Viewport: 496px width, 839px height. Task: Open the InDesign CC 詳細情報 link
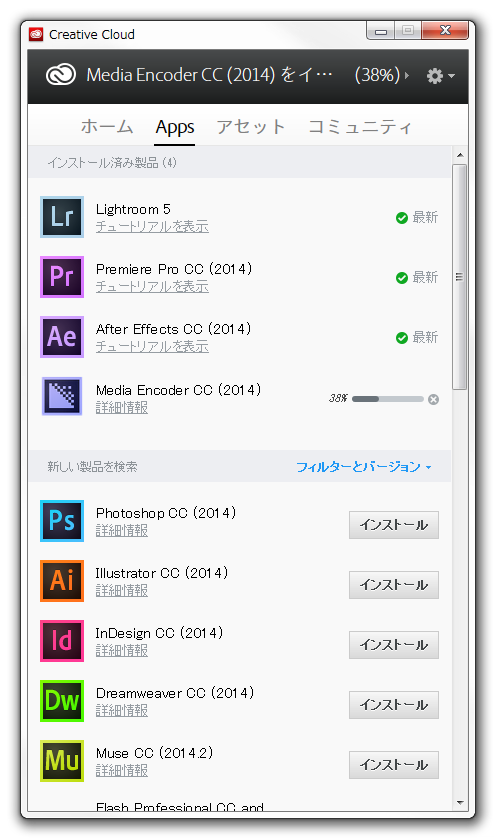coord(122,650)
